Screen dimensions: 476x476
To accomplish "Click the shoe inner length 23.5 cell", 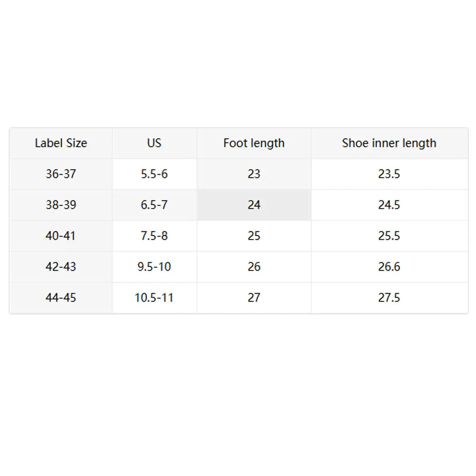I will [x=389, y=174].
